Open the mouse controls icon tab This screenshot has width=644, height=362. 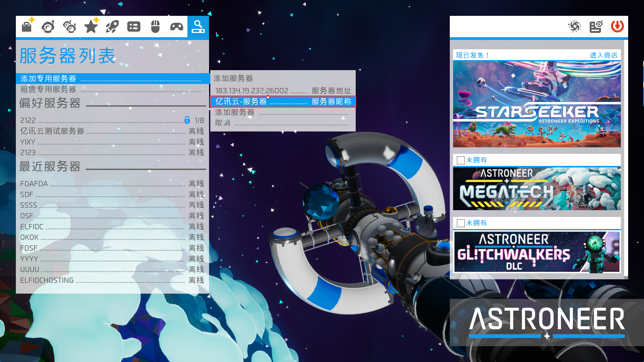click(155, 26)
